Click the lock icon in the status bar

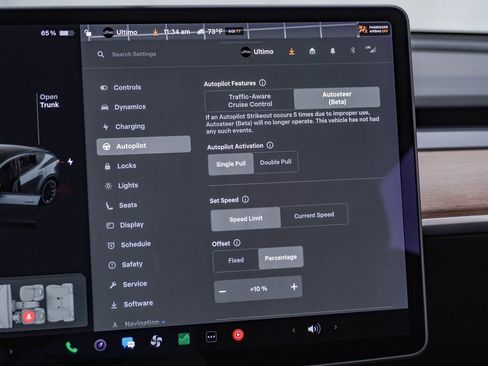coord(88,33)
